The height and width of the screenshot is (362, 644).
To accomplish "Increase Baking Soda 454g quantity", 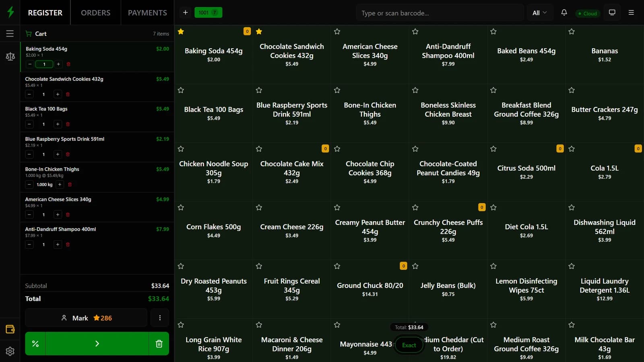I will 58,64.
